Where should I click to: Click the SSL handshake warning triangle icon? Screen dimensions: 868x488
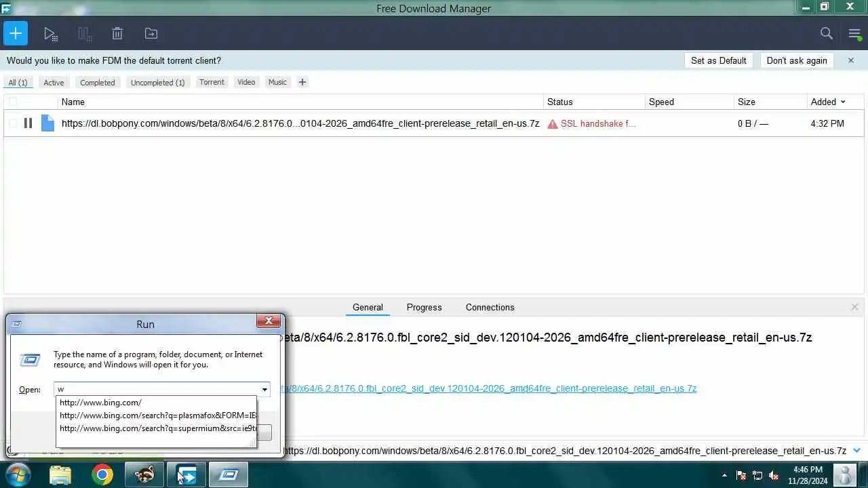click(x=553, y=124)
